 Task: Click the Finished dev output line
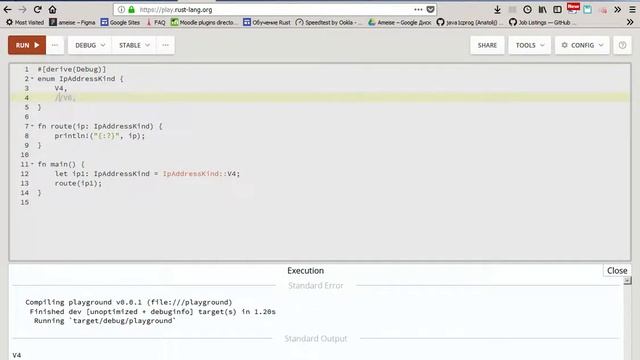[x=152, y=311]
